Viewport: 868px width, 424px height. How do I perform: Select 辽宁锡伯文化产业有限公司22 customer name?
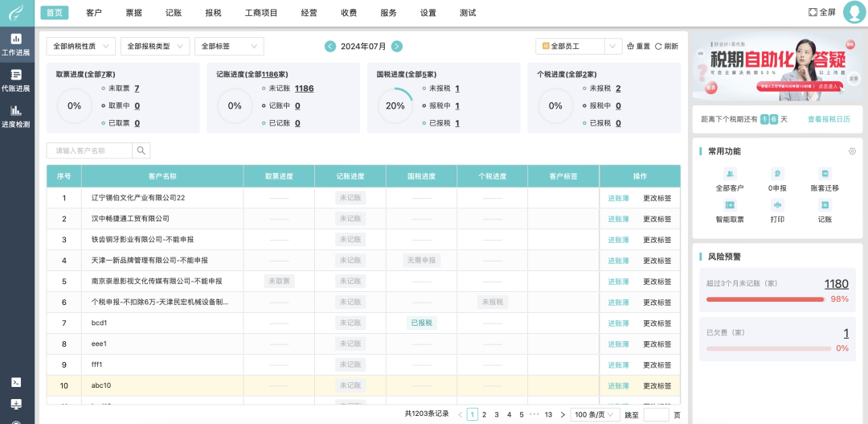click(x=138, y=198)
